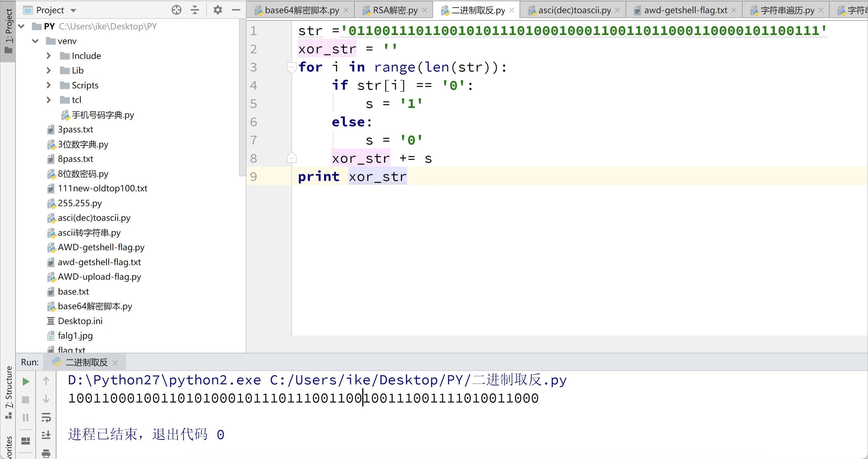Select the 8pass.txt file

point(75,159)
